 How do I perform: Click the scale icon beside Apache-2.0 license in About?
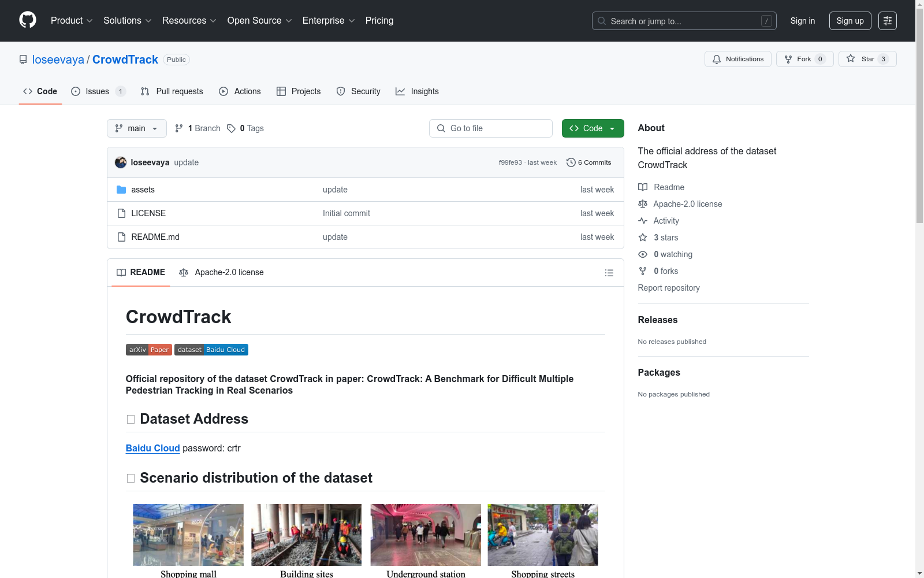643,204
